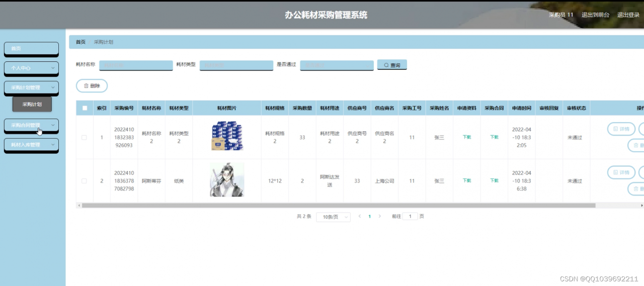Click the 耗材类型 column header
Viewport: 644px width, 286px height.
pos(179,108)
